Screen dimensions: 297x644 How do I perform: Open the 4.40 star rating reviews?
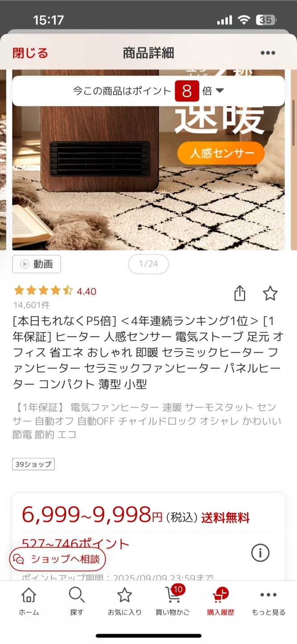(55, 291)
